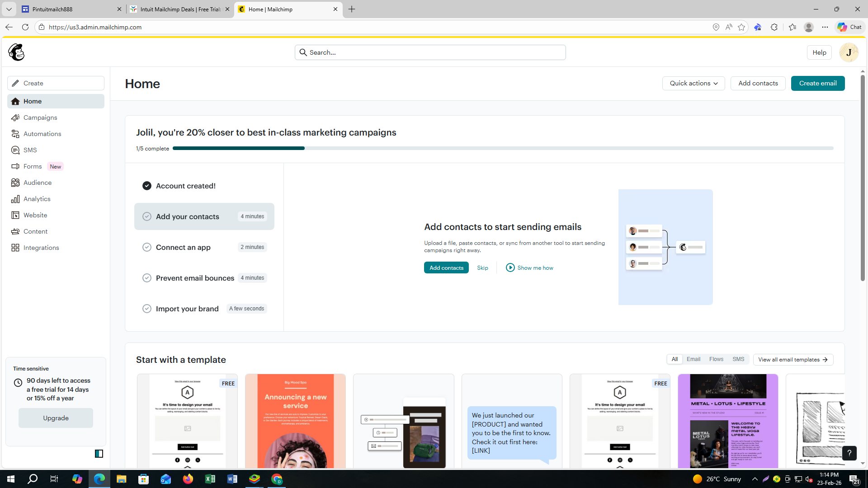868x488 pixels.
Task: Go to Home in the sidebar
Action: [56, 101]
